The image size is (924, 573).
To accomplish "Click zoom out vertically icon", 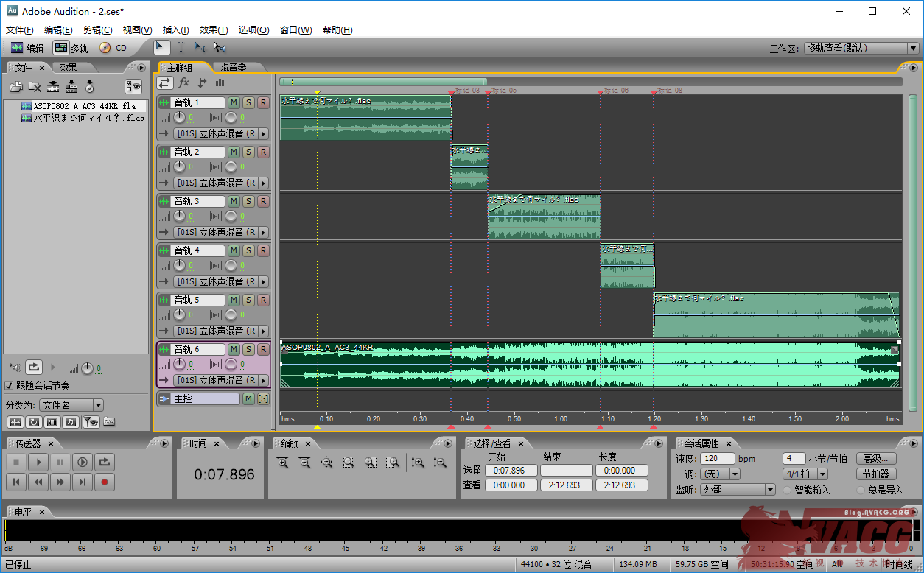I will (440, 463).
